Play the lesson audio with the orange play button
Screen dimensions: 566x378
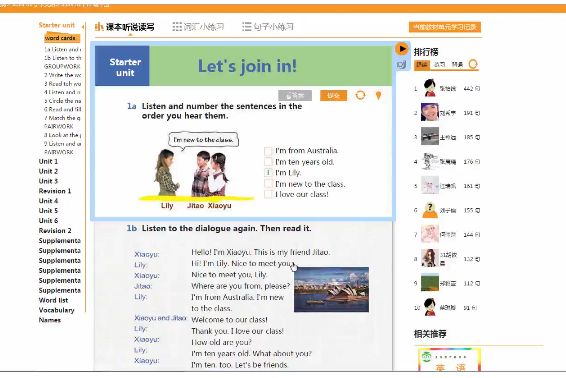click(x=402, y=49)
